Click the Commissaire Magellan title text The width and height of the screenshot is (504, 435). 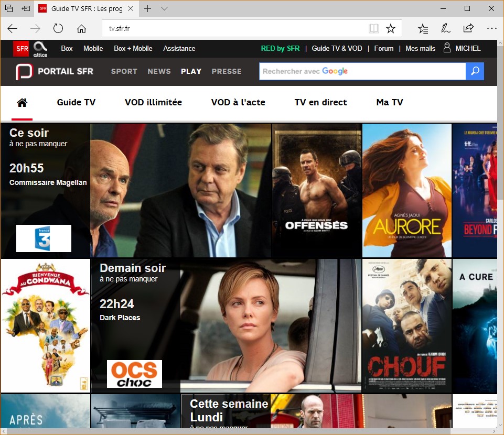click(x=48, y=182)
